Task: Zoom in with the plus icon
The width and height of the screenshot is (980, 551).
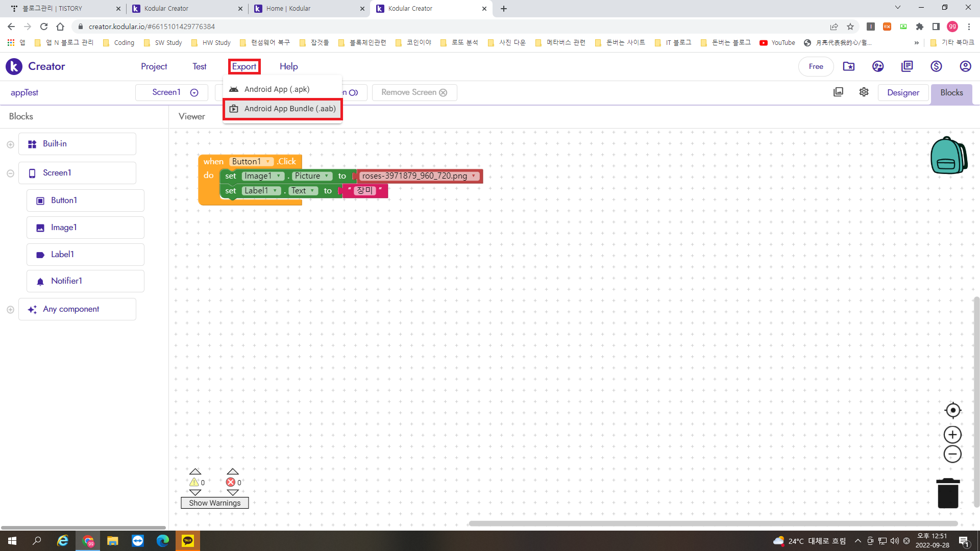Action: pyautogui.click(x=952, y=435)
